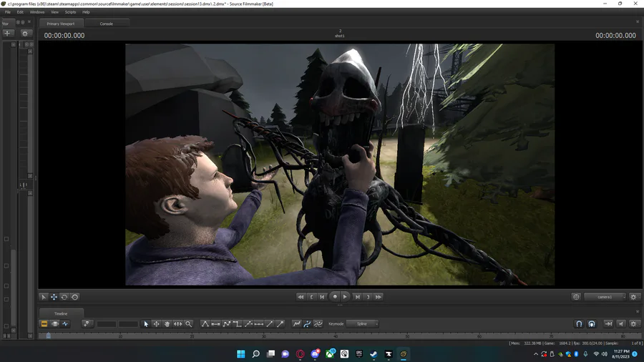Go to shot start bracket button

312,297
